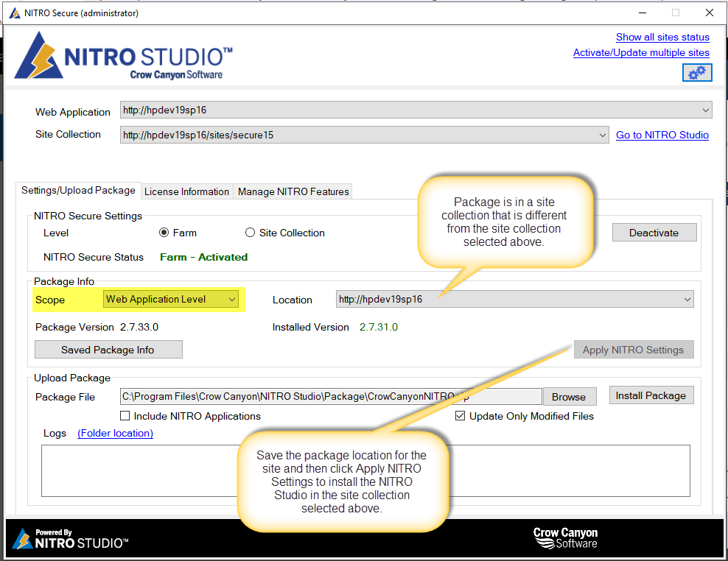Click Show all sites status link
Screen dimensions: 728x561
click(x=662, y=37)
